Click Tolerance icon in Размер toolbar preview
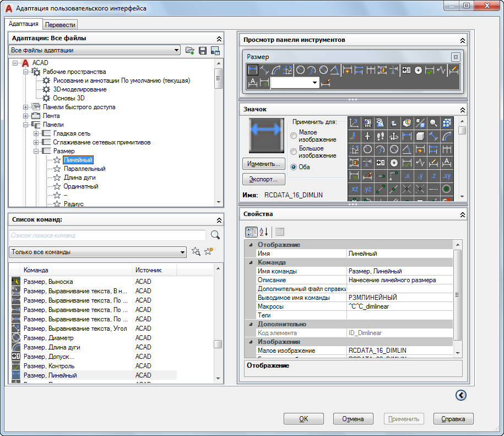This screenshot has width=504, height=436. pyautogui.click(x=407, y=69)
